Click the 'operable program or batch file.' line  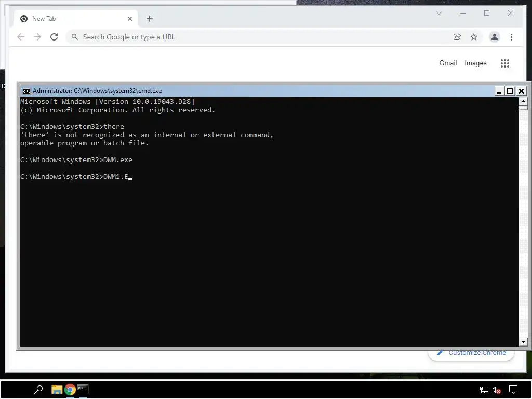click(85, 143)
